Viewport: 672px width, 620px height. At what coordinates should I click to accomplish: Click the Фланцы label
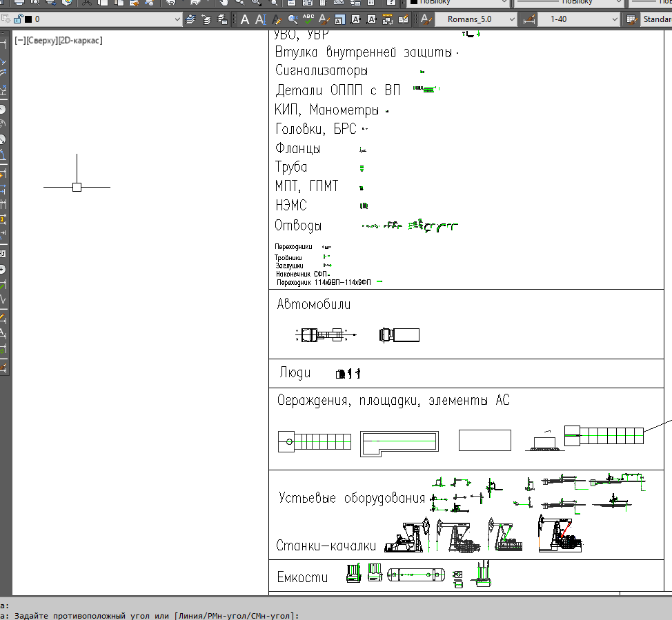click(x=297, y=149)
